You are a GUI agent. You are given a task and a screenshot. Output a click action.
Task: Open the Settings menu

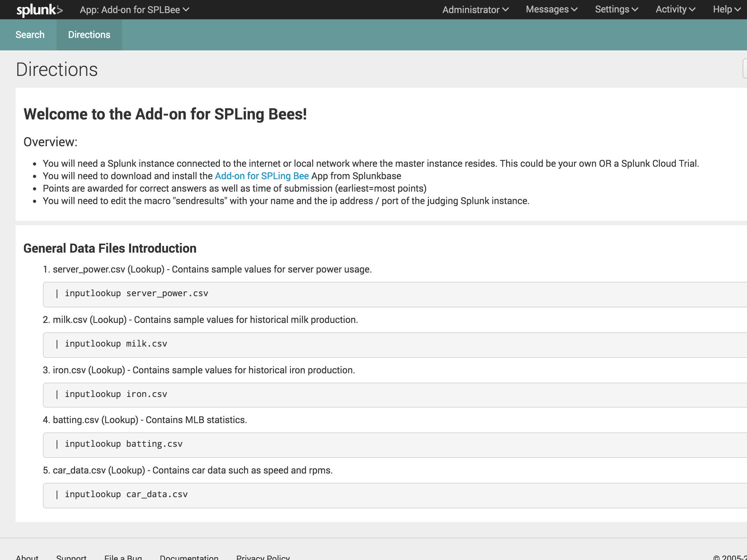616,9
